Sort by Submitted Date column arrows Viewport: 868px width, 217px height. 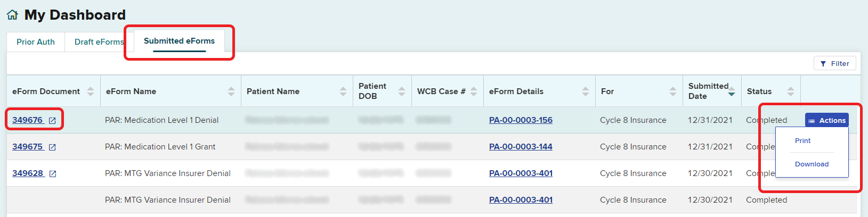click(x=732, y=91)
